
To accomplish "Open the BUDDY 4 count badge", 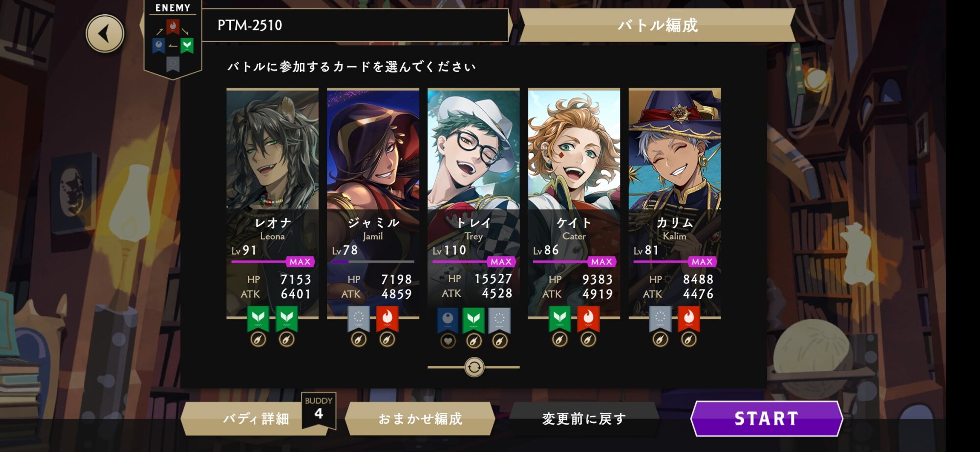I will point(318,410).
